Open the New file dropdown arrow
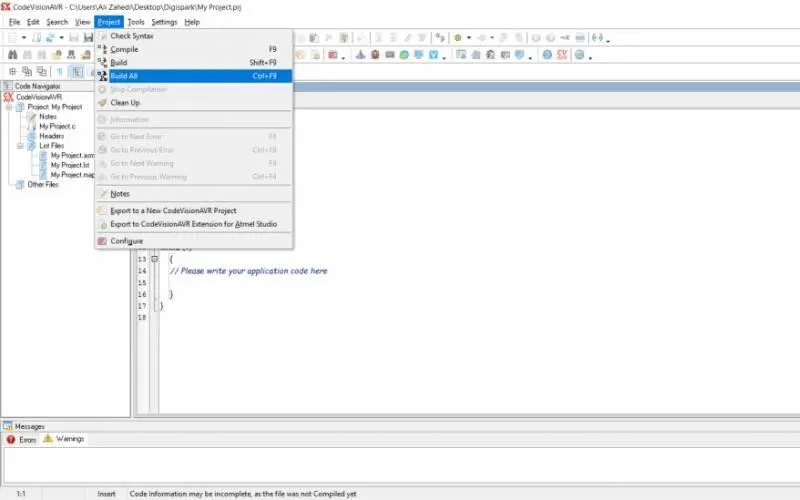This screenshot has width=800, height=500. (23, 38)
